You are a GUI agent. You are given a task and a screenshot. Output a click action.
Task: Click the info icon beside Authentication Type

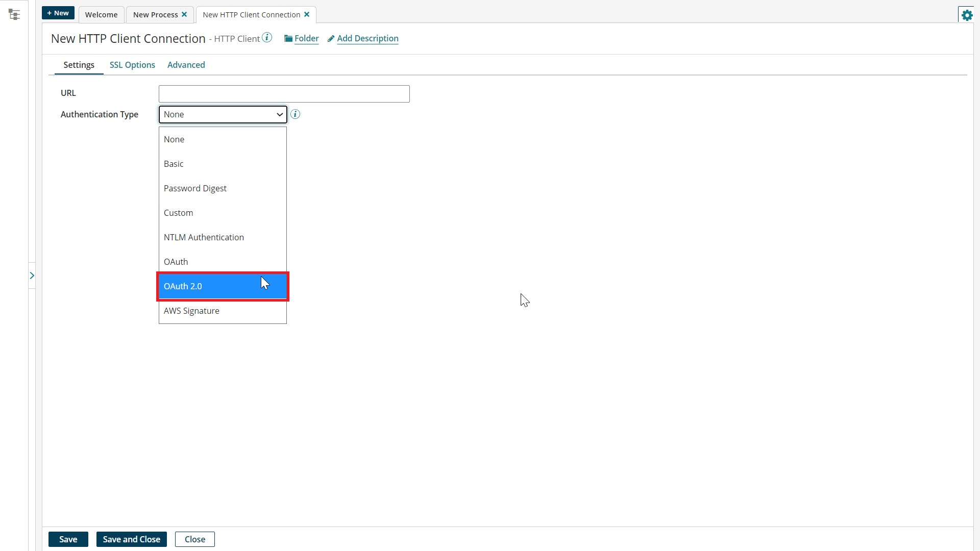[295, 114]
